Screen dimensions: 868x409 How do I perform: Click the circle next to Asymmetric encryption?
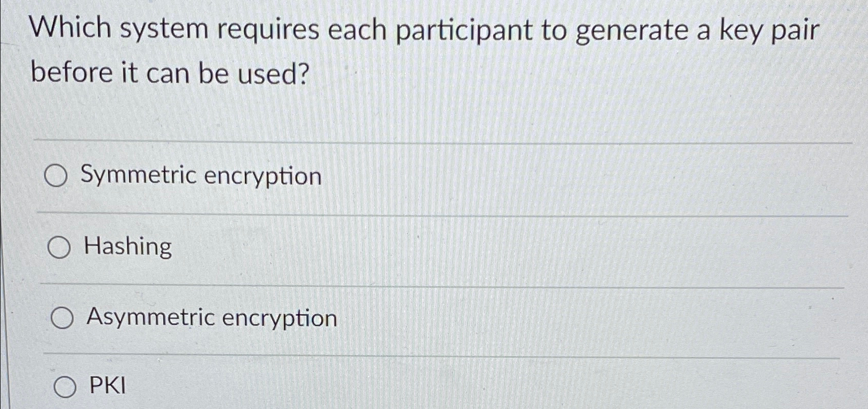coord(62,319)
